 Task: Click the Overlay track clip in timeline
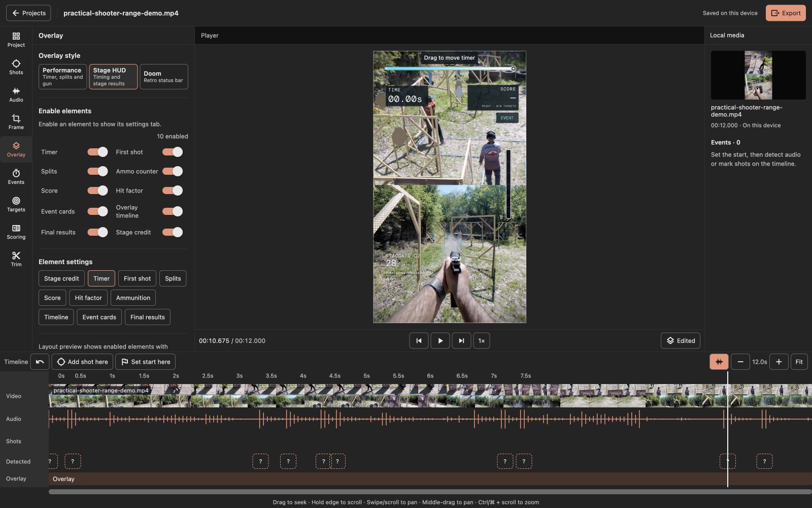point(430,479)
